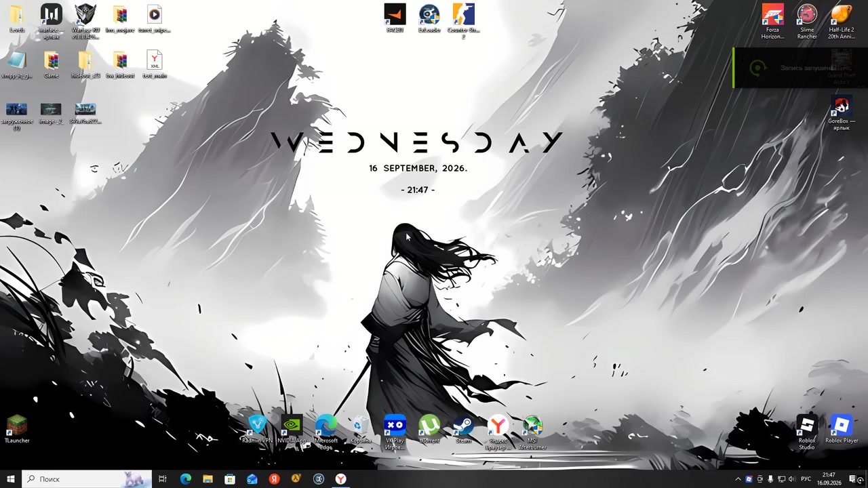Select the MSI Afterburner shortcut
This screenshot has height=488, width=868.
tap(532, 432)
